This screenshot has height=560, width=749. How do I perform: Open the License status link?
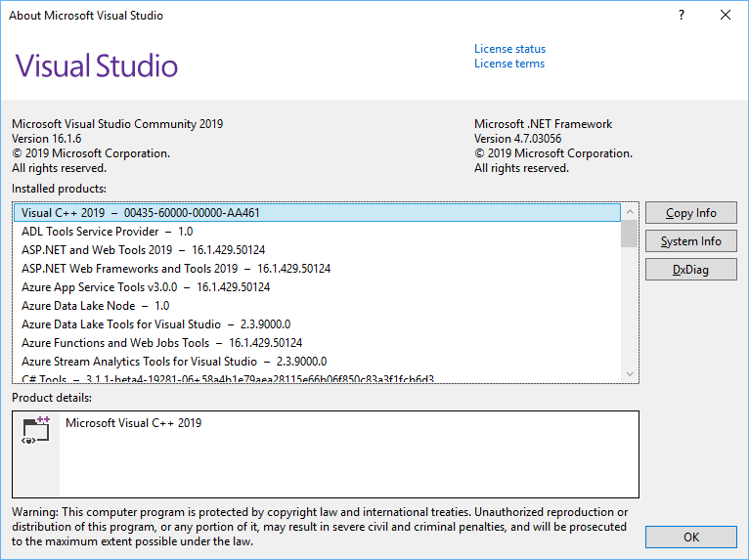[509, 49]
